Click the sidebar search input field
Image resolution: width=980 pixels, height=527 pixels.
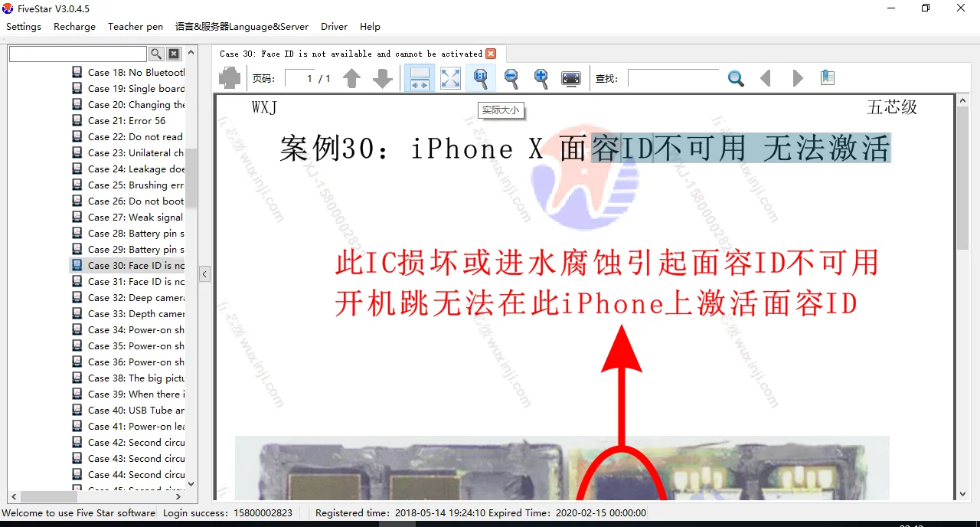[x=77, y=54]
